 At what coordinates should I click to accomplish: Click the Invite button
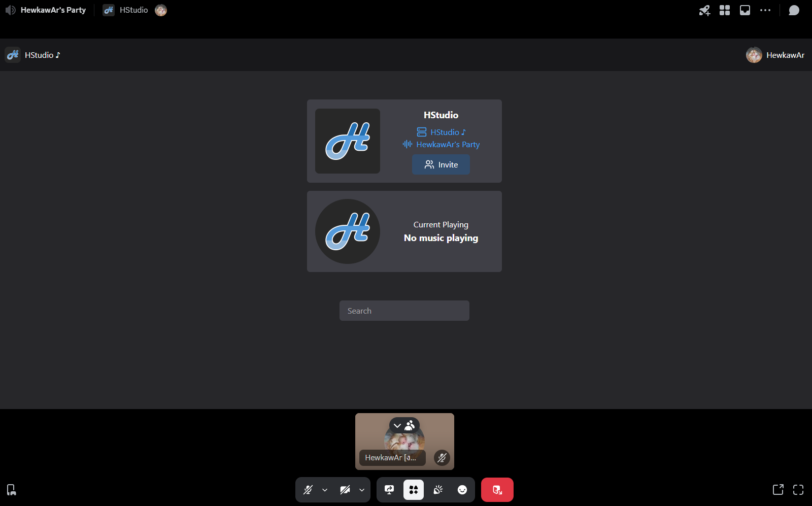[441, 164]
